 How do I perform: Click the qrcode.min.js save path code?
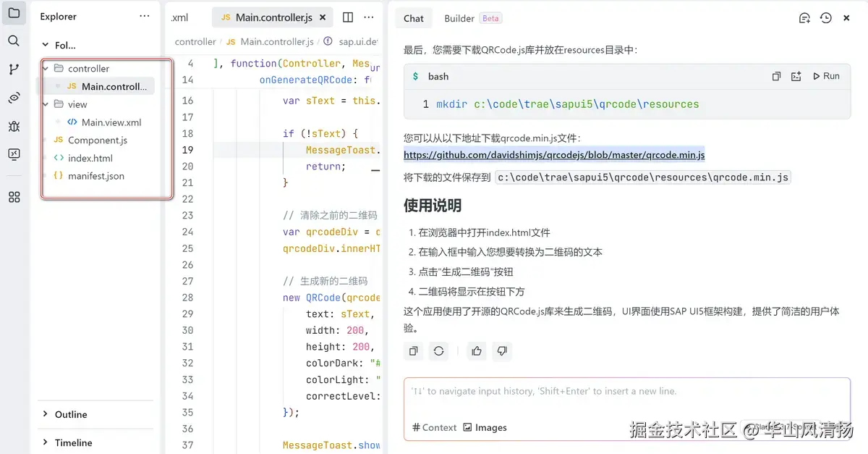point(643,177)
